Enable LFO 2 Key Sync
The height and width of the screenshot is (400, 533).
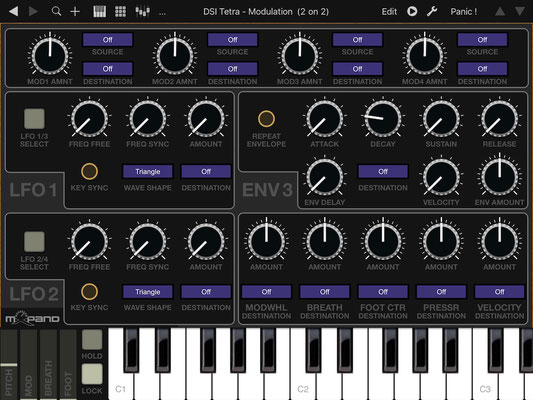[89, 292]
